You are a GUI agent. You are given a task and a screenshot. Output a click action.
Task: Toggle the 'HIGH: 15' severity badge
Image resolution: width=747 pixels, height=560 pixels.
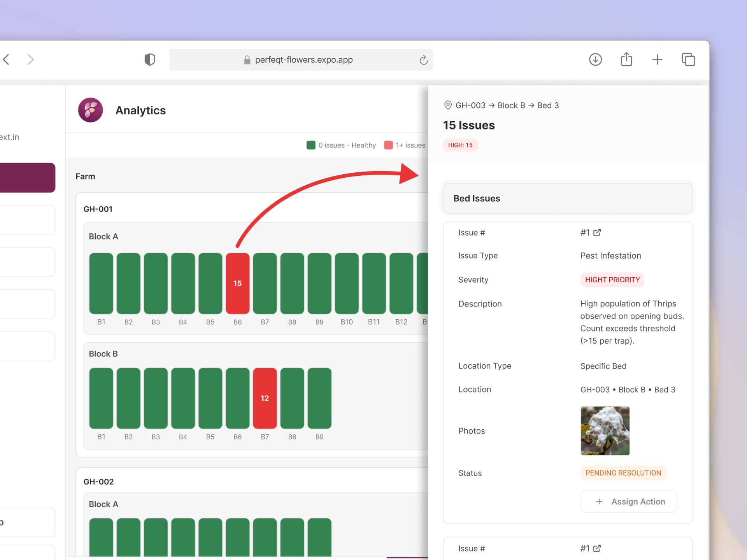(460, 145)
